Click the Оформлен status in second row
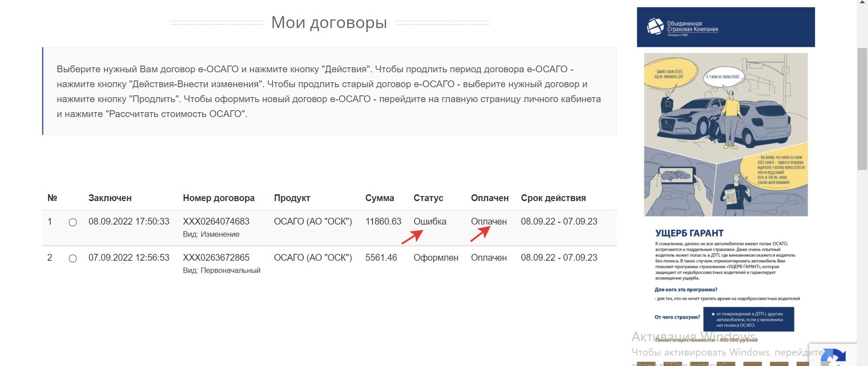Screen dimensions: 868x366 (436, 258)
